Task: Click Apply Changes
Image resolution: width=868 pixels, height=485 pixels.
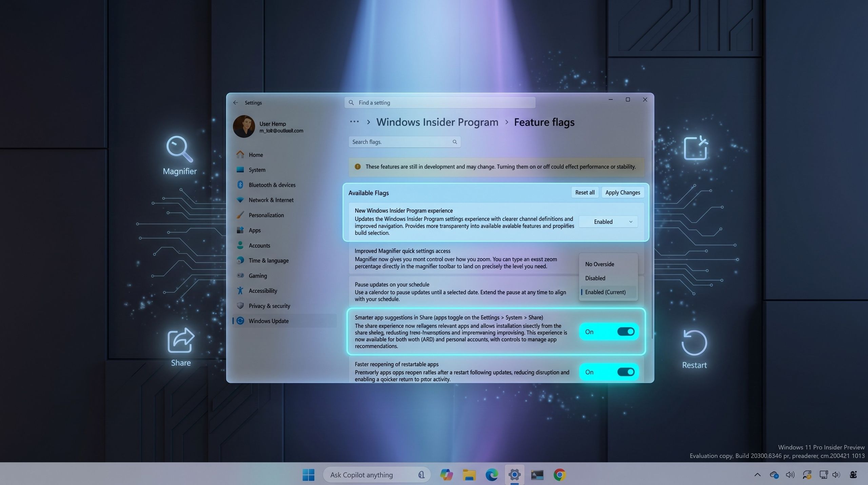Action: pos(623,192)
